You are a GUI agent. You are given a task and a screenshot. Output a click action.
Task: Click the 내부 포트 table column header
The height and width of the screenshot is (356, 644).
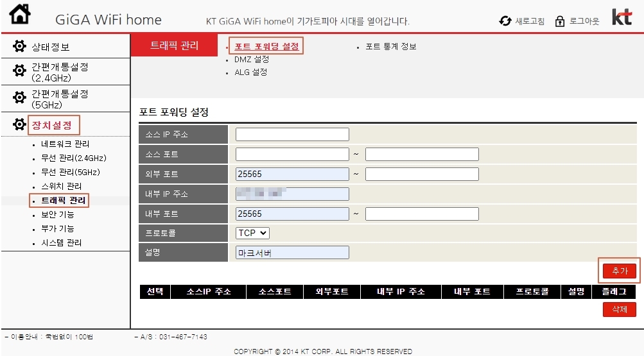click(x=473, y=292)
